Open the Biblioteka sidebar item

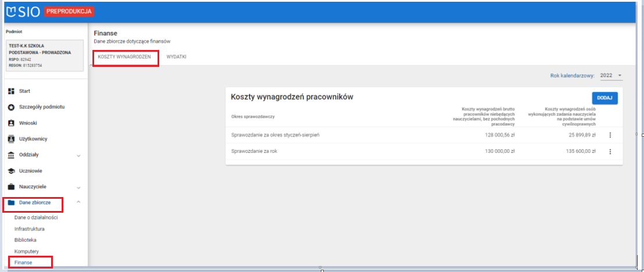(x=26, y=240)
